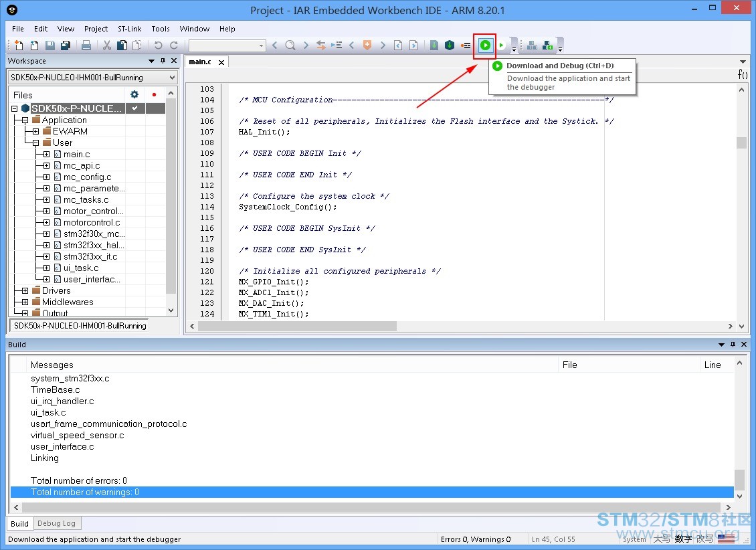Select the 'Total number of errors: 0' message
This screenshot has height=550, width=756.
(x=79, y=480)
